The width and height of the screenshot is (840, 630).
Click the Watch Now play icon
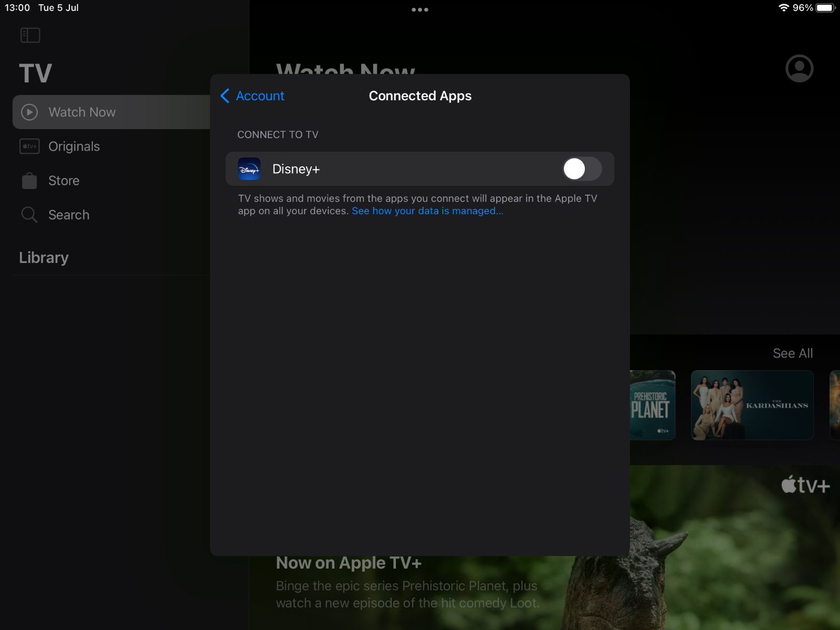pyautogui.click(x=29, y=112)
